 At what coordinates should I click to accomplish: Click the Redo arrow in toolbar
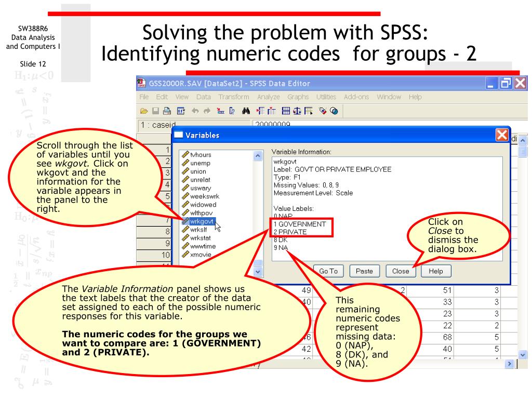point(207,111)
